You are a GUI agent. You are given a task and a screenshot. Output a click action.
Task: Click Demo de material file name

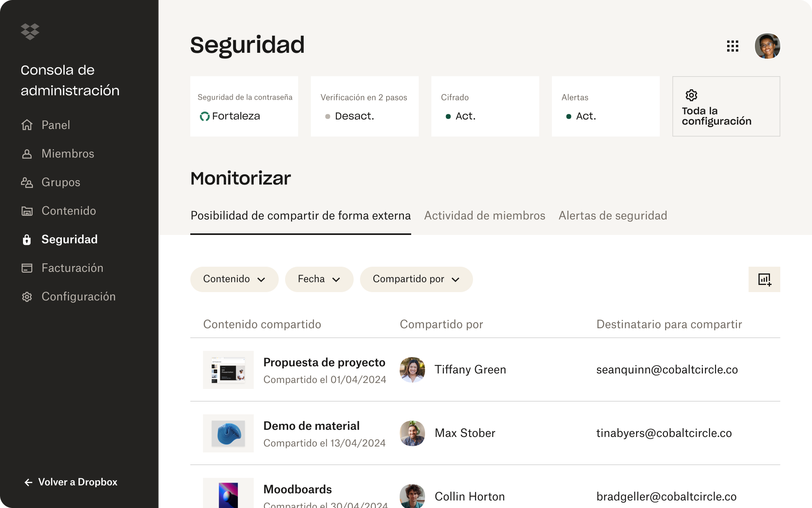(x=311, y=426)
